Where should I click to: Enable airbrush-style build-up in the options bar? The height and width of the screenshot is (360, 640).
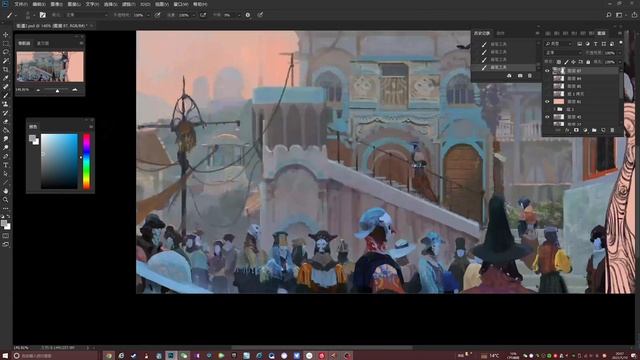(203, 15)
